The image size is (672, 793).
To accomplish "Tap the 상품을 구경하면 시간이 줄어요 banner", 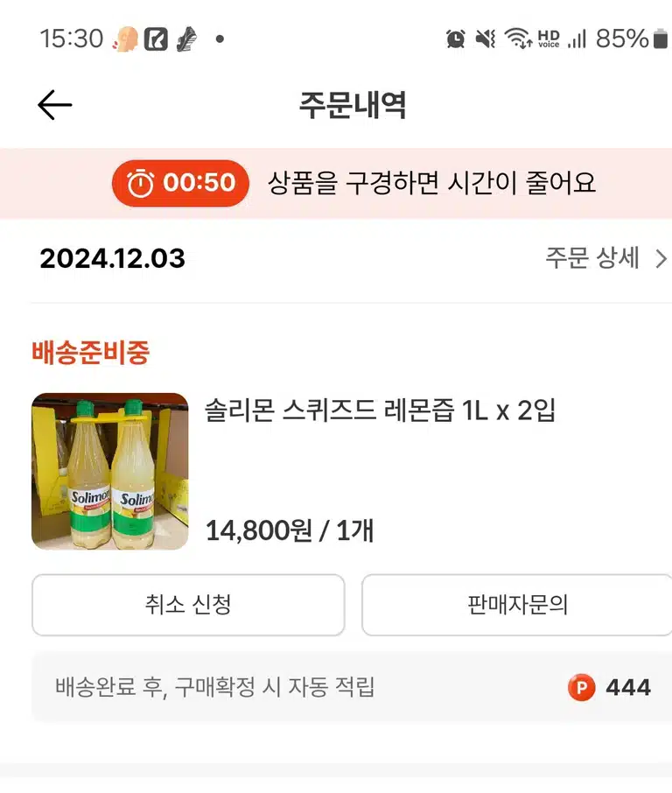I will tap(336, 184).
